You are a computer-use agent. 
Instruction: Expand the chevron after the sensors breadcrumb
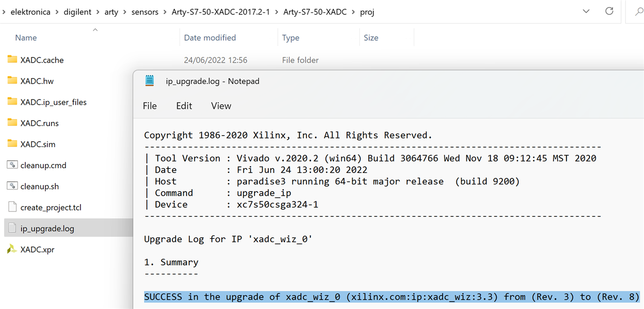coord(165,12)
